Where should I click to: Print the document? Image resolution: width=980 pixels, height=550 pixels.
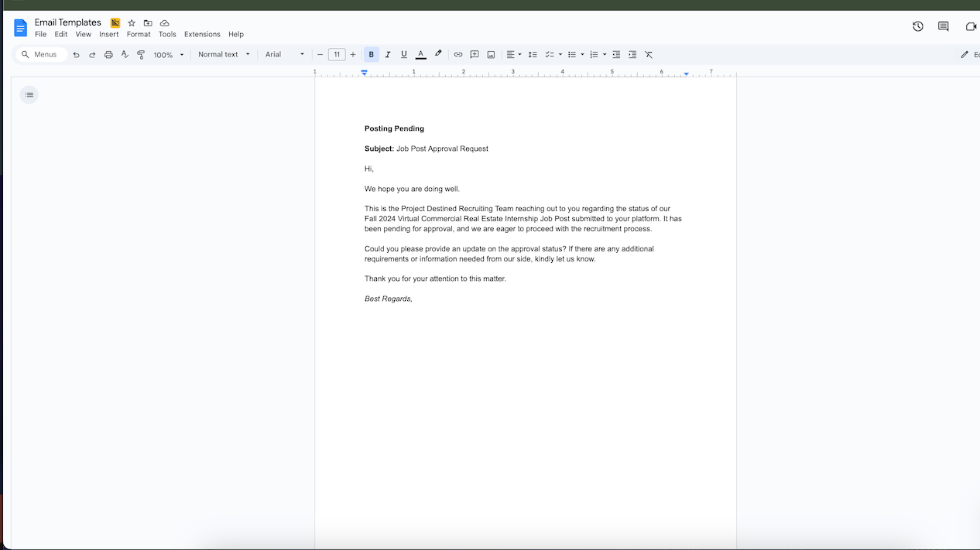click(108, 55)
